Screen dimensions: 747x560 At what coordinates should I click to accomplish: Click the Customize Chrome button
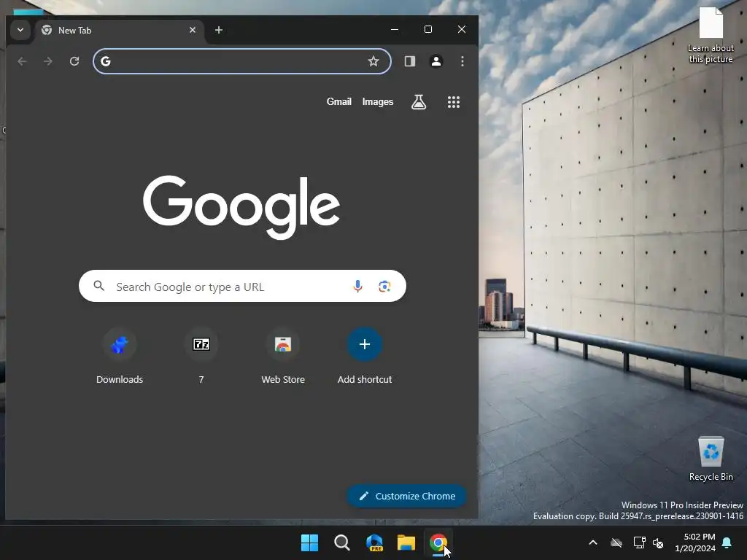tap(406, 496)
